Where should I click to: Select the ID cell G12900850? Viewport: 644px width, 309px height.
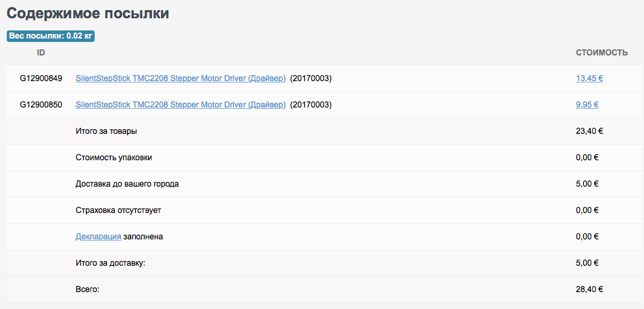[x=41, y=105]
